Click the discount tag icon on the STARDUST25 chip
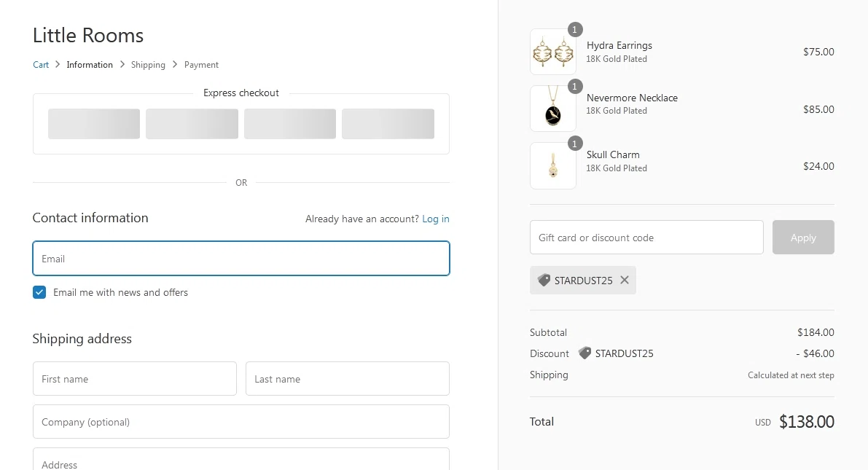This screenshot has height=470, width=868. pos(544,280)
